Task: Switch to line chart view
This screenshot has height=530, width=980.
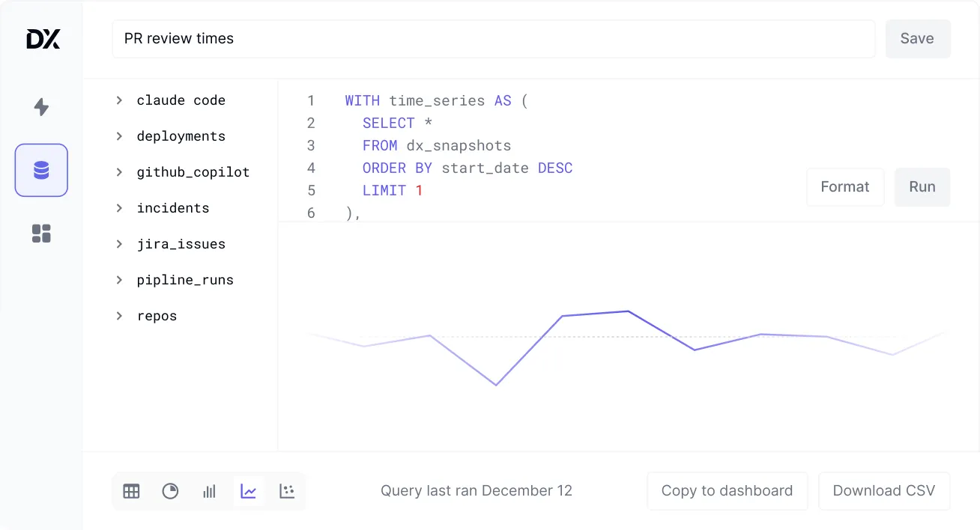Action: (248, 491)
